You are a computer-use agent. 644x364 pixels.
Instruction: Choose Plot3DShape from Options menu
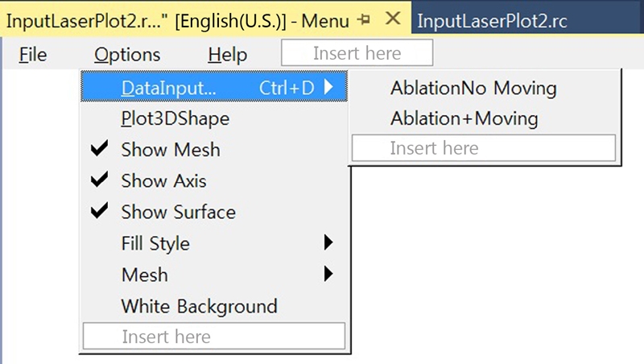click(x=175, y=118)
